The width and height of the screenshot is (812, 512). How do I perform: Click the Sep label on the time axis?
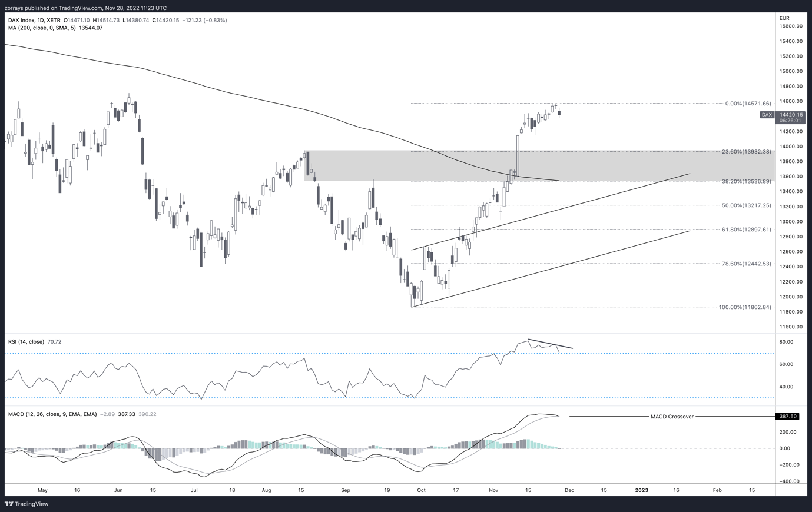tap(346, 490)
